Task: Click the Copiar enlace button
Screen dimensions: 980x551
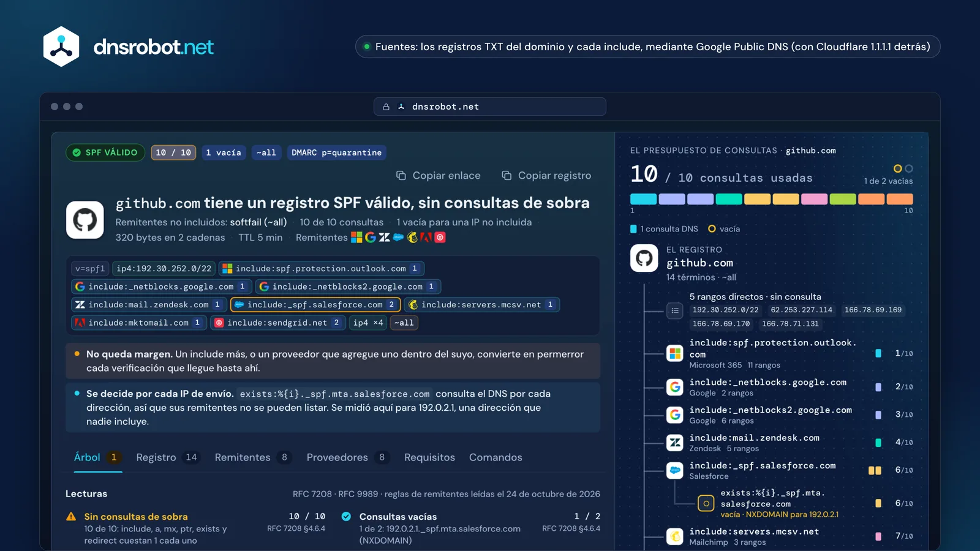Action: [439, 176]
